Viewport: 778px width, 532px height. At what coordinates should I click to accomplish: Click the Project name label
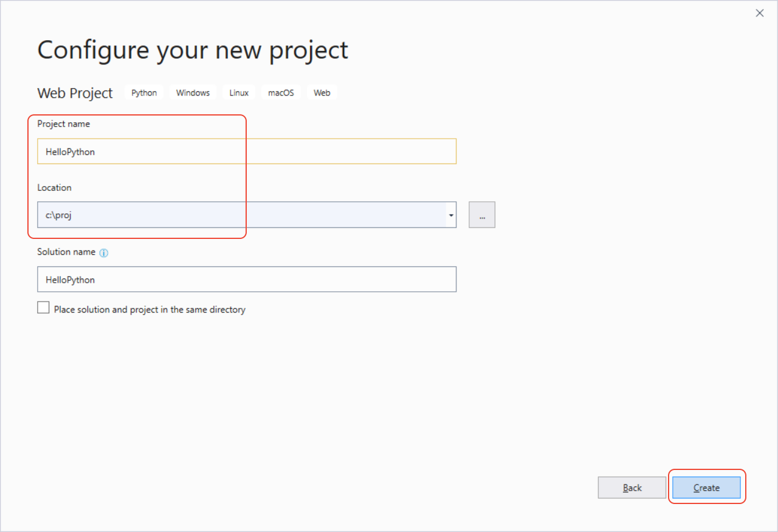(x=63, y=123)
